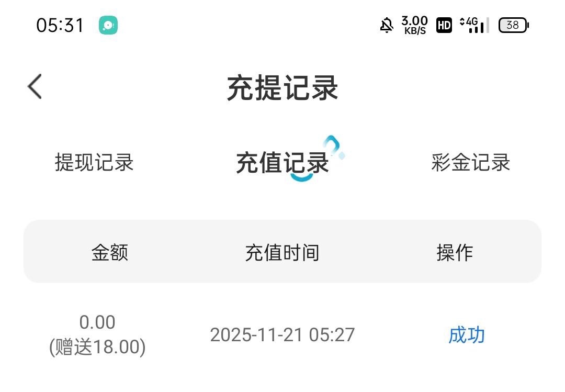Select the 充值记录 tab

pos(281,163)
